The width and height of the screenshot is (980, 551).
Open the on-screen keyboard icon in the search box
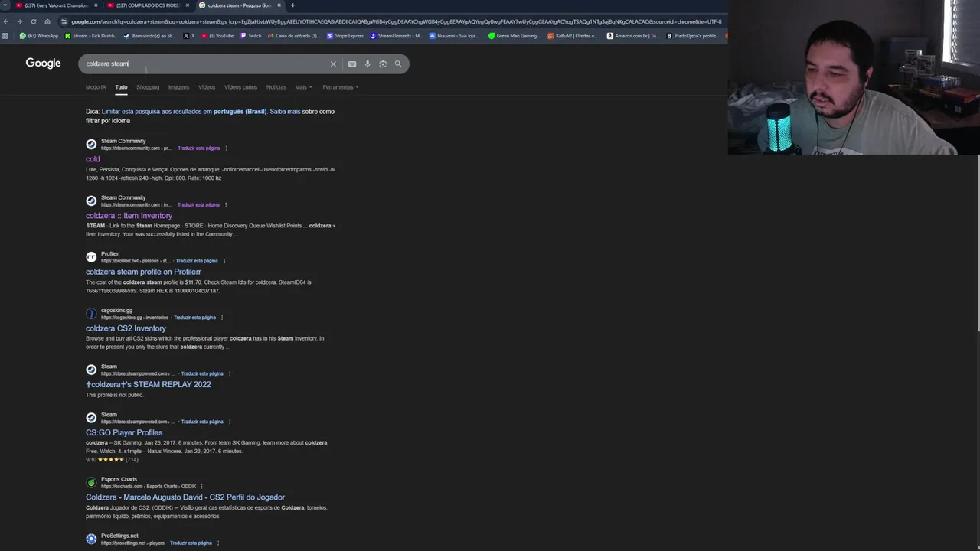point(352,64)
